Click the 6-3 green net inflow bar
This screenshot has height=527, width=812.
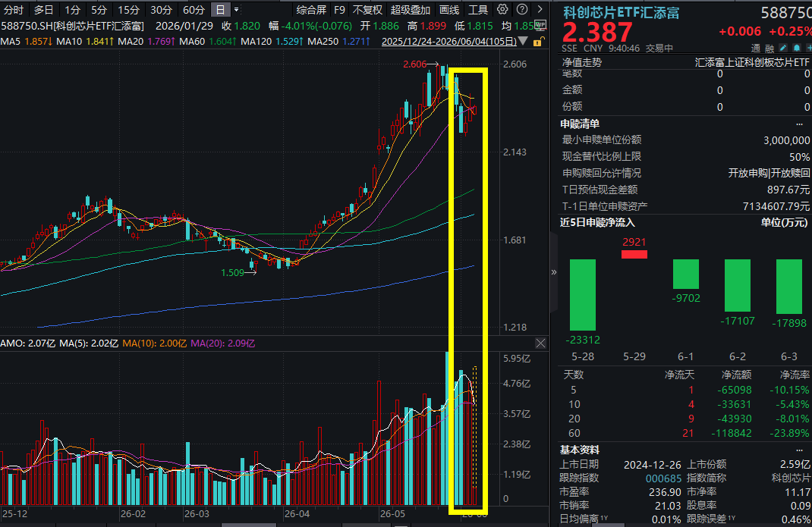tap(788, 287)
